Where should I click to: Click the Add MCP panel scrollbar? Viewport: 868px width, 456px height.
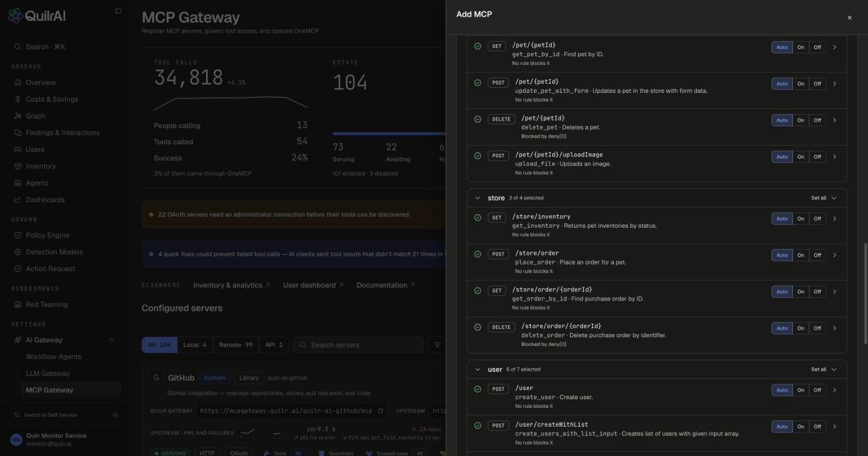tap(865, 294)
